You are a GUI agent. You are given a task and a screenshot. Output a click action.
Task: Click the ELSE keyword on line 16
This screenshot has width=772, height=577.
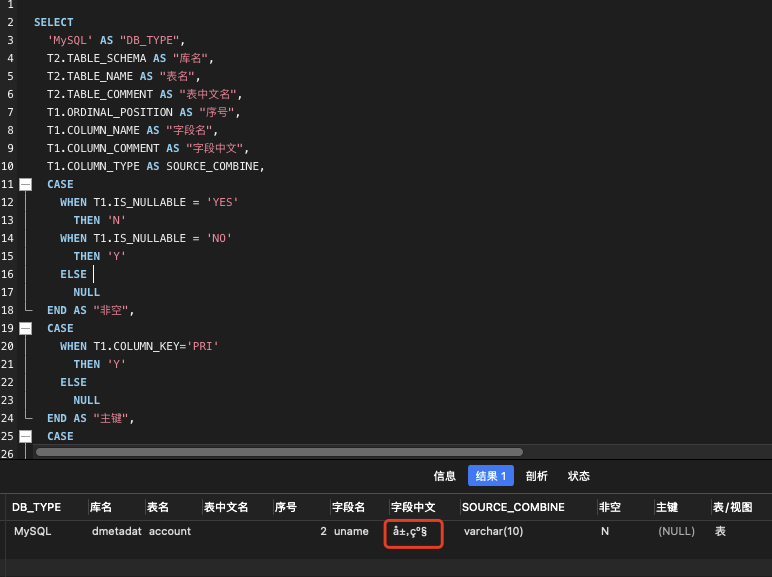(73, 274)
